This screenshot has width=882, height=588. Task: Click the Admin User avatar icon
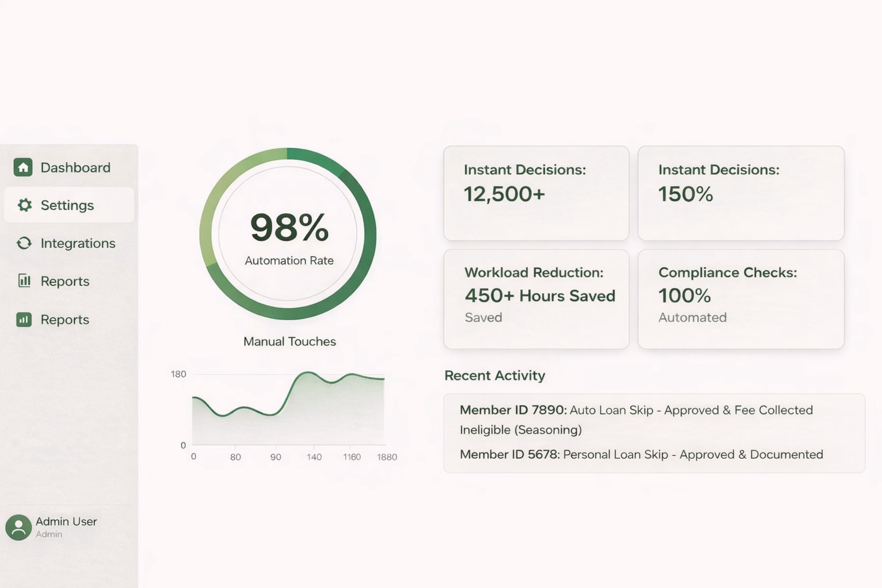click(18, 527)
